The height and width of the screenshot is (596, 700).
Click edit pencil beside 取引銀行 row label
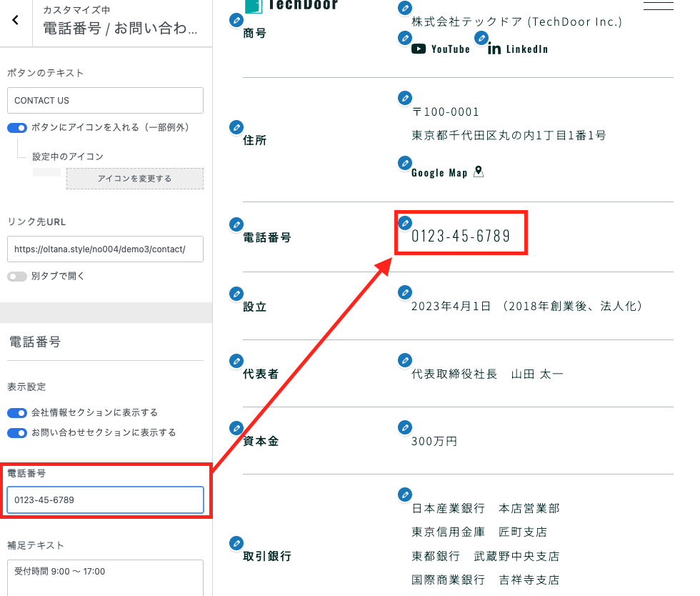click(x=236, y=543)
